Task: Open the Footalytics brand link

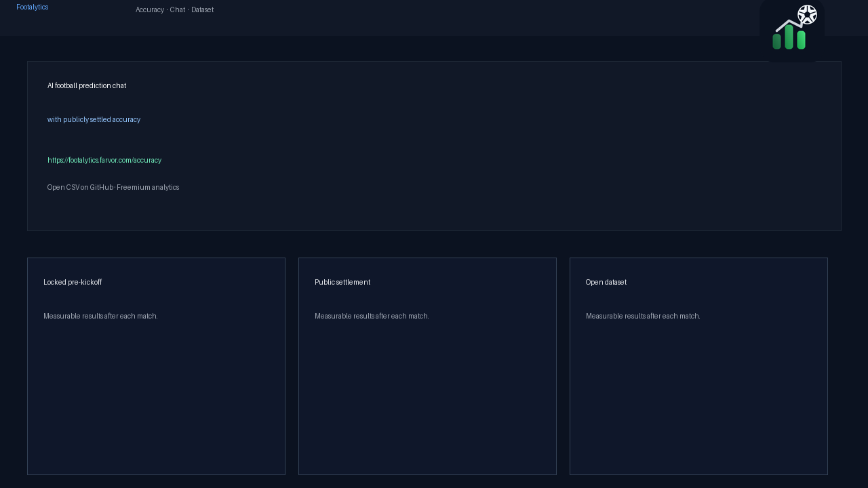Action: [33, 7]
